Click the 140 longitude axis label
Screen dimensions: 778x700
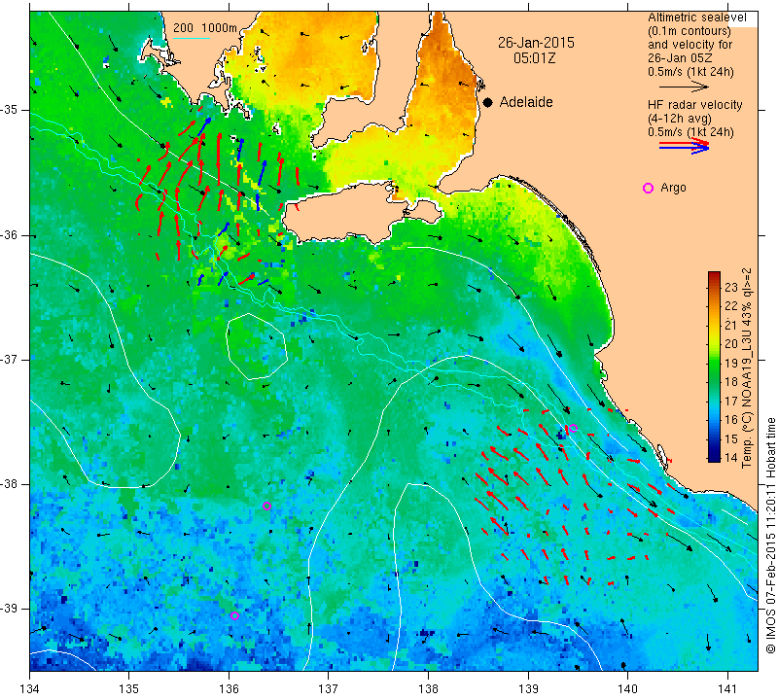[x=627, y=689]
